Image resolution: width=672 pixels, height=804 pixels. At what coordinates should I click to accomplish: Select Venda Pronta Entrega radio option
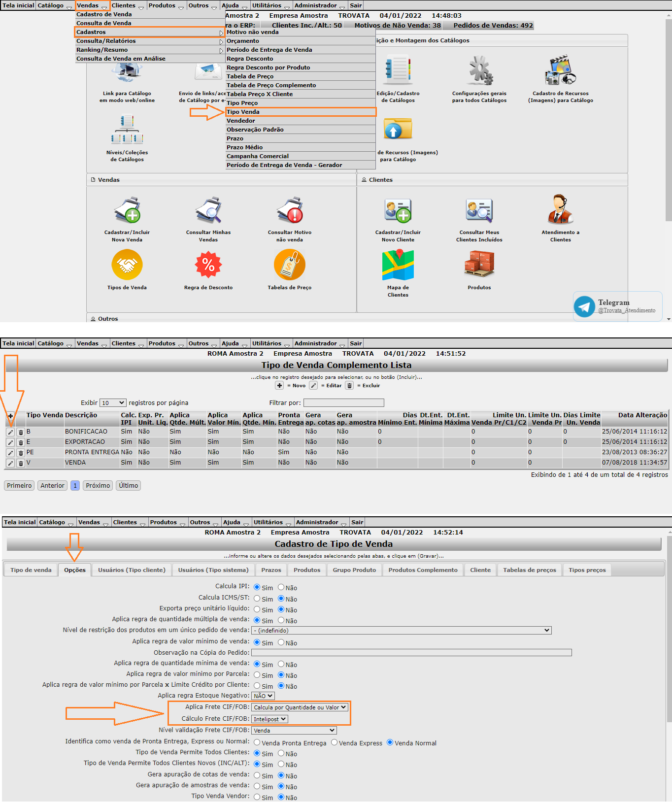point(257,742)
